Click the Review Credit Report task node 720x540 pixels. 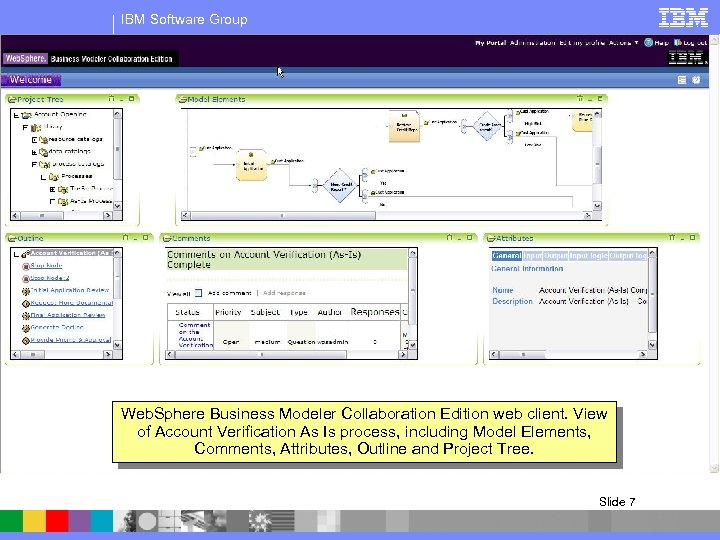[404, 126]
